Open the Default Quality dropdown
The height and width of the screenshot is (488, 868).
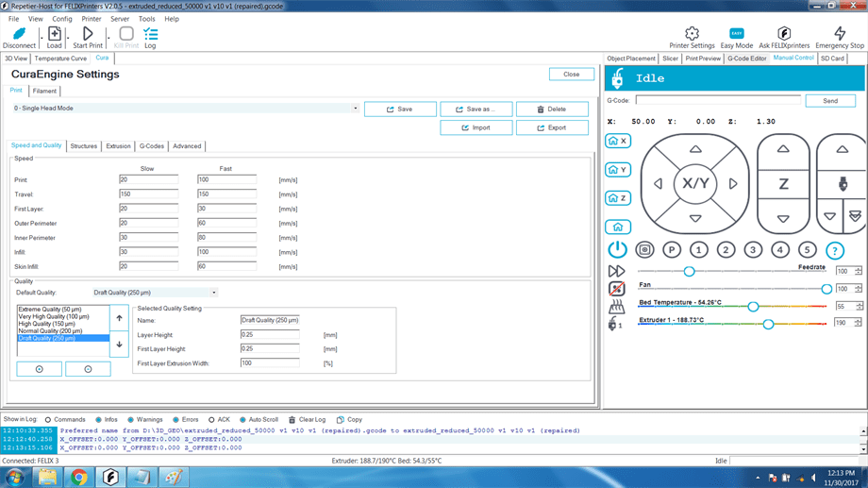coord(213,293)
